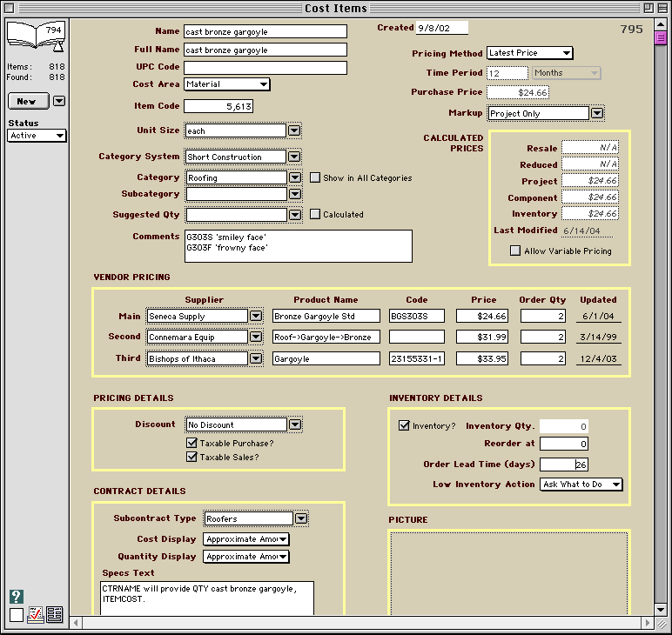Open the Subcategory dropdown arrow
Viewport: 672px width, 635px height.
[x=295, y=194]
